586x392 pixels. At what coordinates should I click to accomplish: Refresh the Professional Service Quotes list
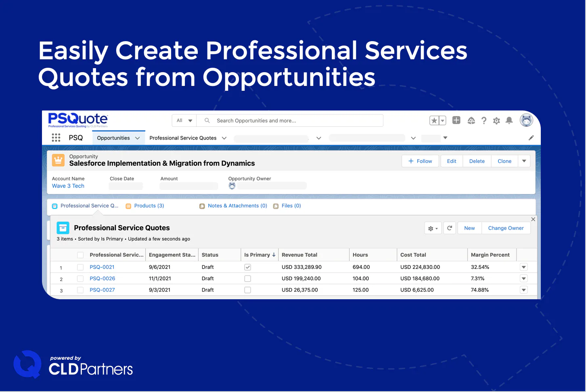pyautogui.click(x=450, y=228)
